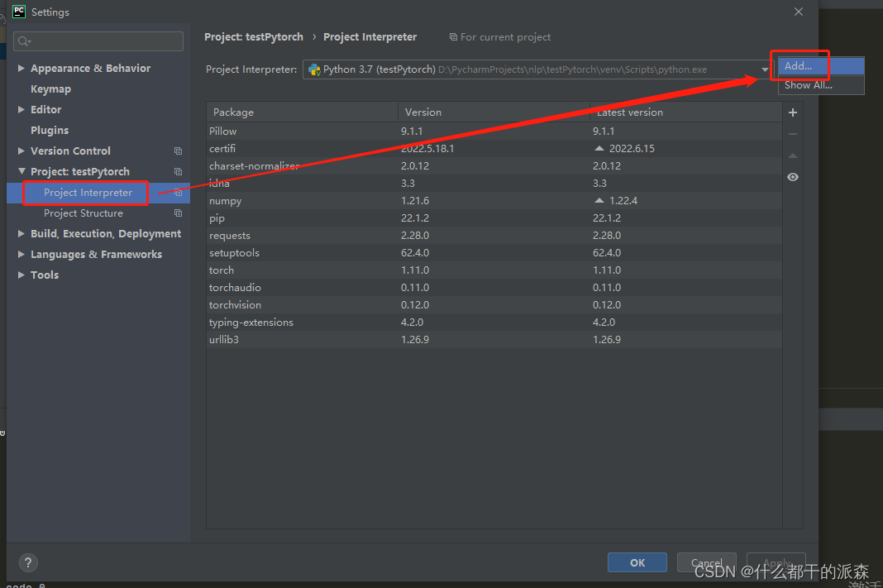The height and width of the screenshot is (588, 883).
Task: Click copy icon beside Project Interpreter row
Action: coord(178,193)
